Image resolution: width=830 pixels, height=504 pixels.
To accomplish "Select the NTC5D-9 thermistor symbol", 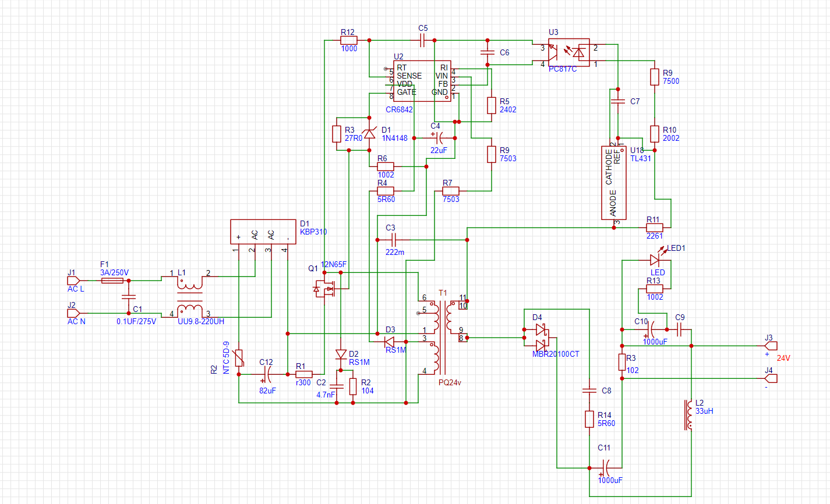I will coord(239,358).
